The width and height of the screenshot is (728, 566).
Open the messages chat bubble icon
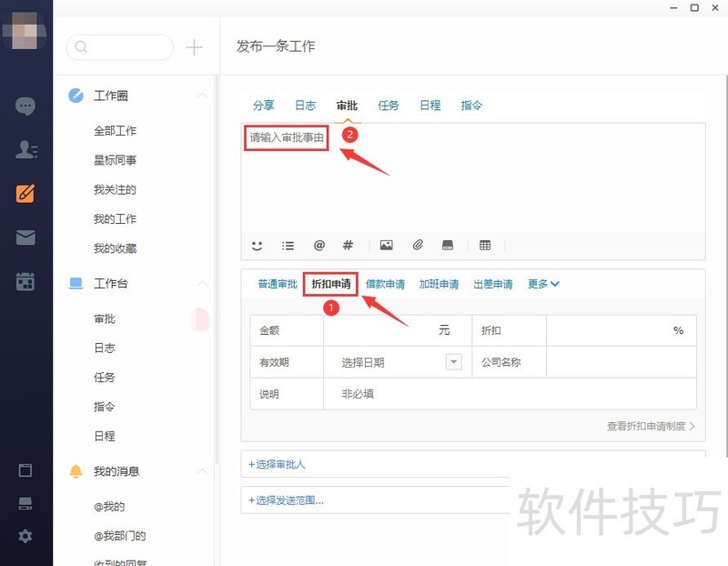(25, 106)
